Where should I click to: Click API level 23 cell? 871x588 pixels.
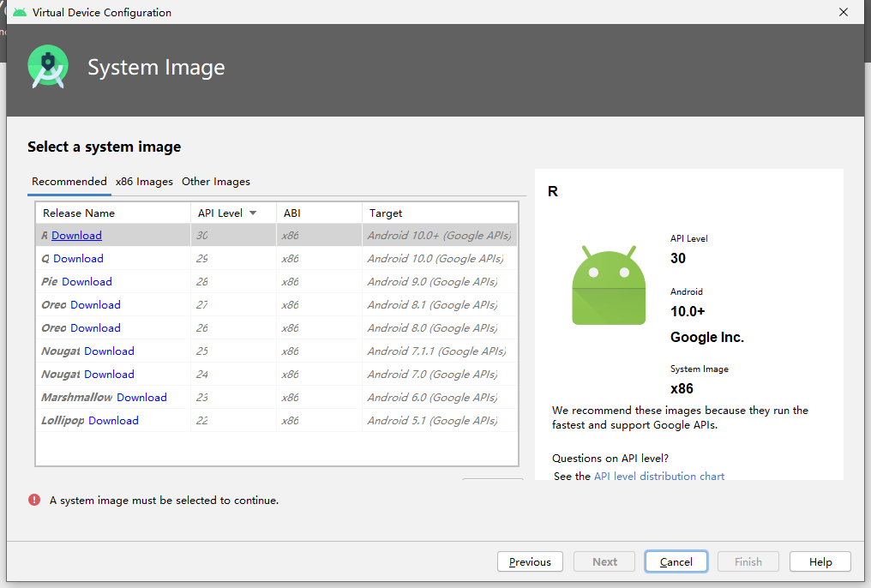(x=233, y=398)
